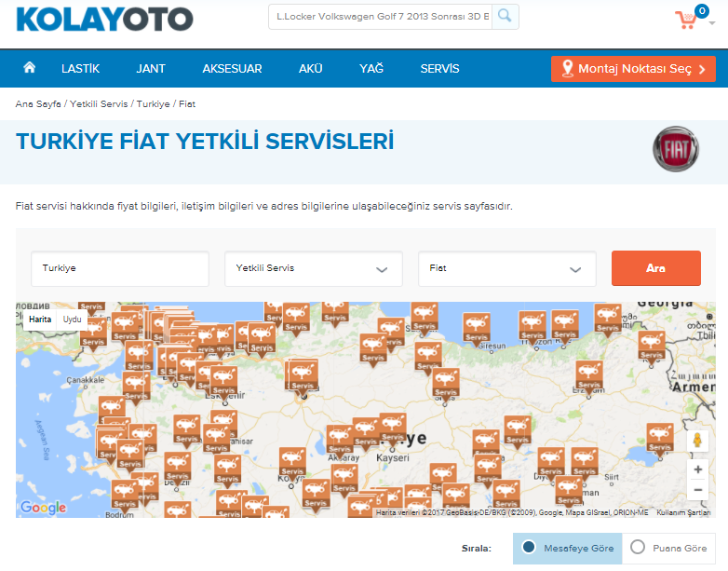
Task: Click the Google logo on map
Action: coord(43,507)
